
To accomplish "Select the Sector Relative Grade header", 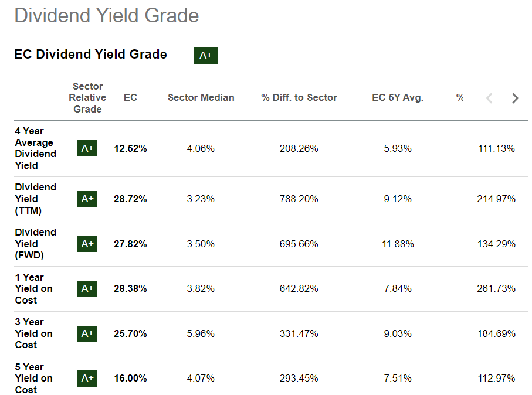I will 87,97.
